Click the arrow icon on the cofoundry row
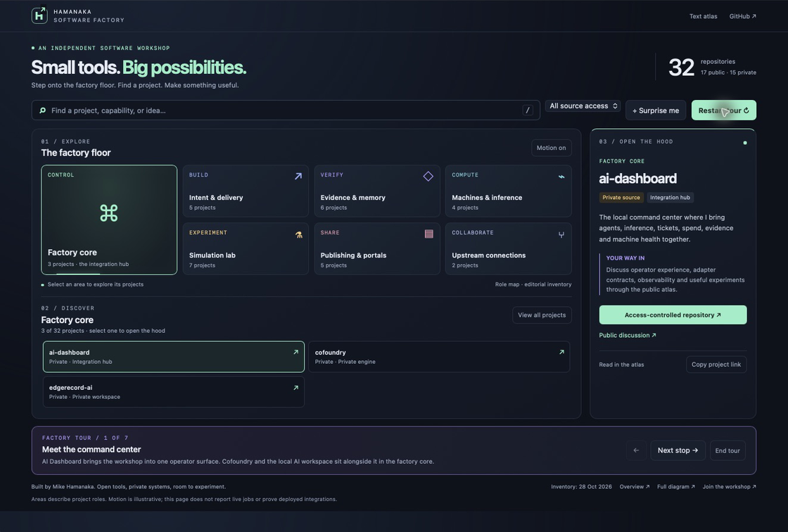This screenshot has width=788, height=532. (562, 352)
